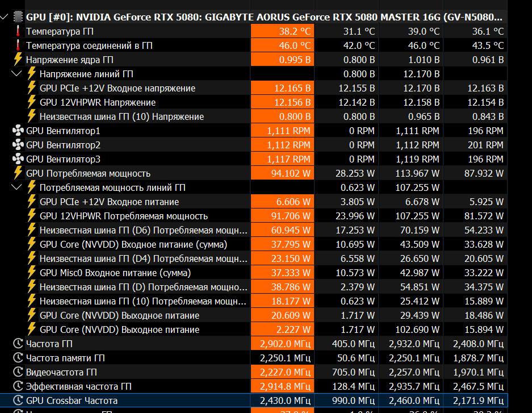
Task: Select GPU Crossbar Частота label
Action: pyautogui.click(x=72, y=401)
